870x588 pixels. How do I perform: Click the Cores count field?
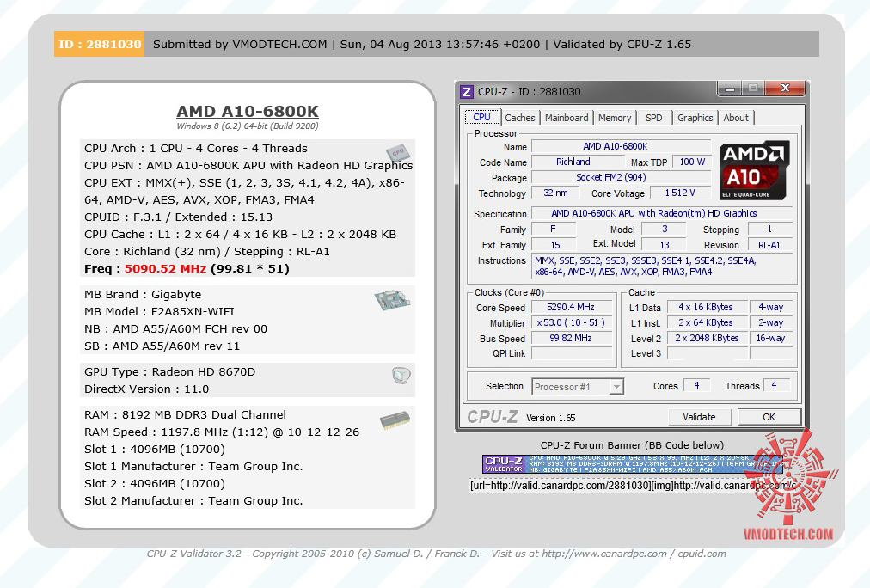(697, 385)
